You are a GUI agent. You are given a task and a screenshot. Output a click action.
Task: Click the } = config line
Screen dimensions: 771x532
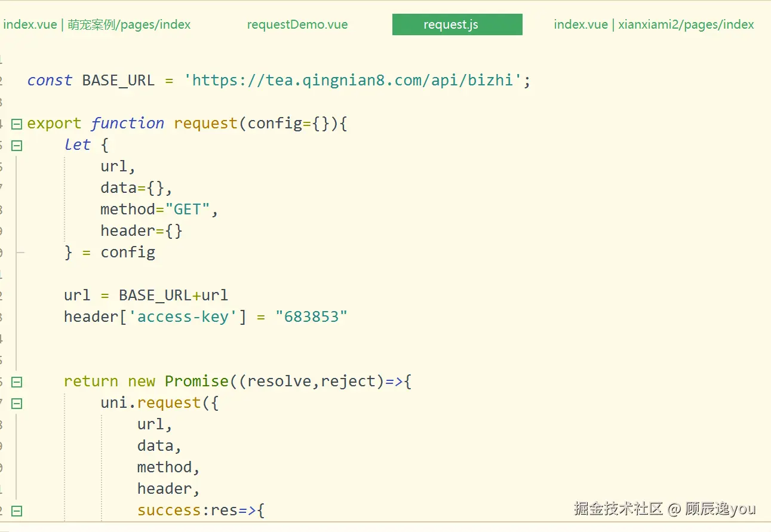pyautogui.click(x=110, y=252)
